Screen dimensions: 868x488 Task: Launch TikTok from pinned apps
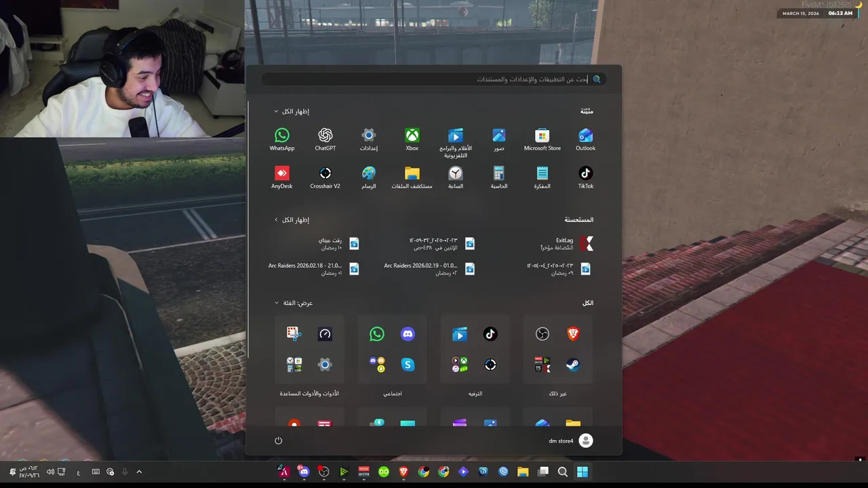point(586,178)
